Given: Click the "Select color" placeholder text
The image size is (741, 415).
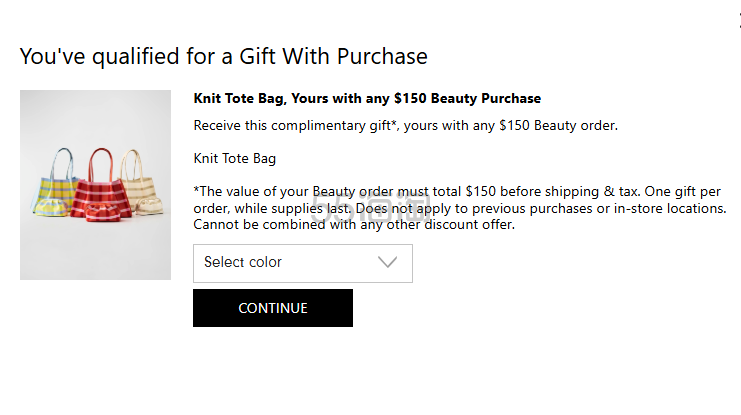Looking at the screenshot, I should 243,263.
